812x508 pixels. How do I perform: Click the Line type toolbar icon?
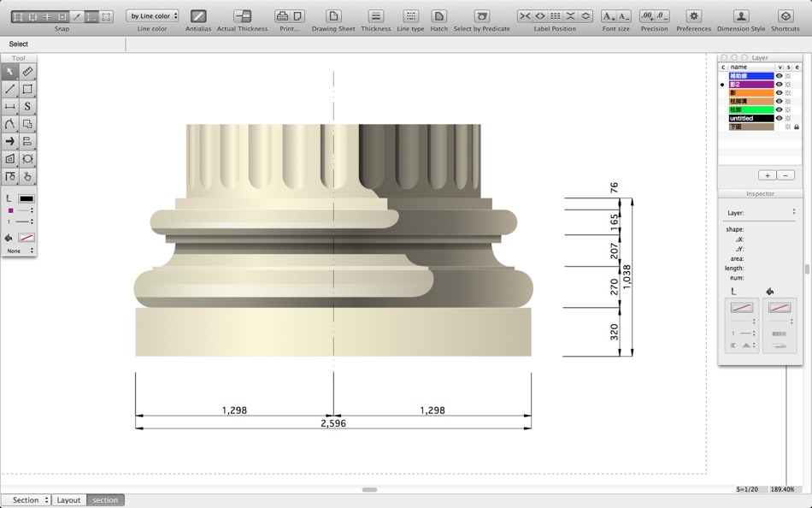tap(410, 16)
